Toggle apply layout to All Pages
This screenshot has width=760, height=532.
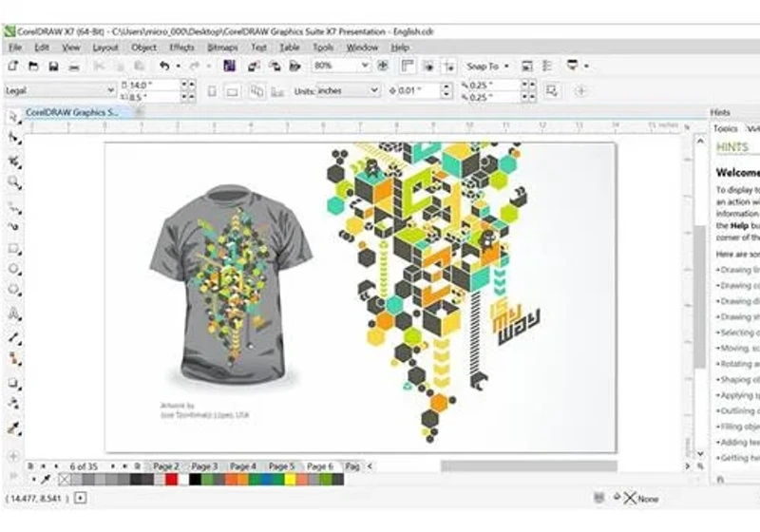click(256, 90)
